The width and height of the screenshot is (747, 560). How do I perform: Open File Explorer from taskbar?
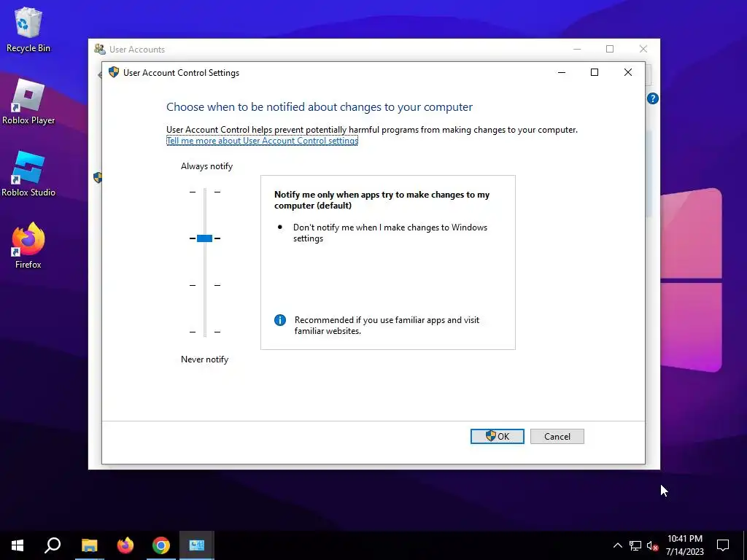coord(89,545)
